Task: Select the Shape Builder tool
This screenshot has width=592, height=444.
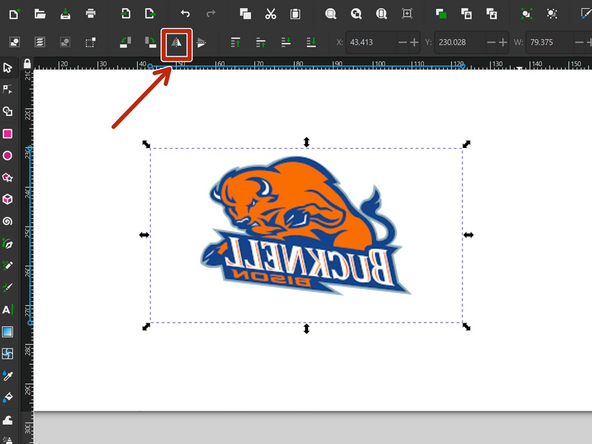Action: tap(8, 111)
